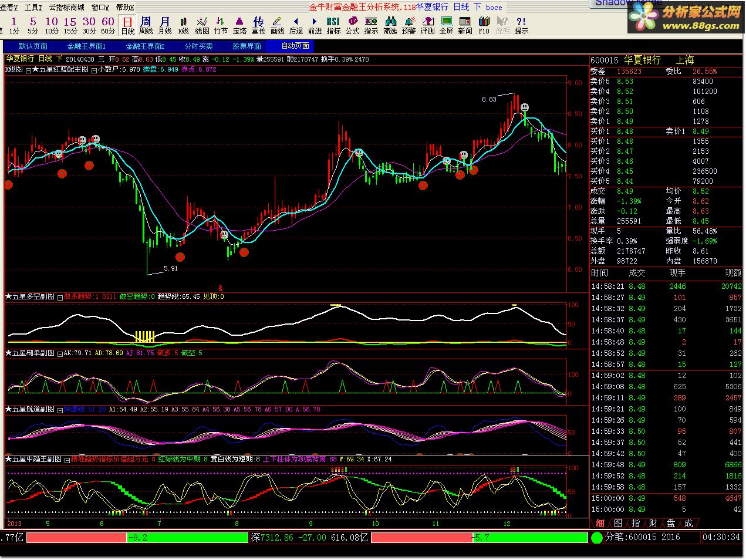Select the 图 chart tab at bottom
Image resolution: width=746 pixels, height=560 pixels.
click(617, 524)
